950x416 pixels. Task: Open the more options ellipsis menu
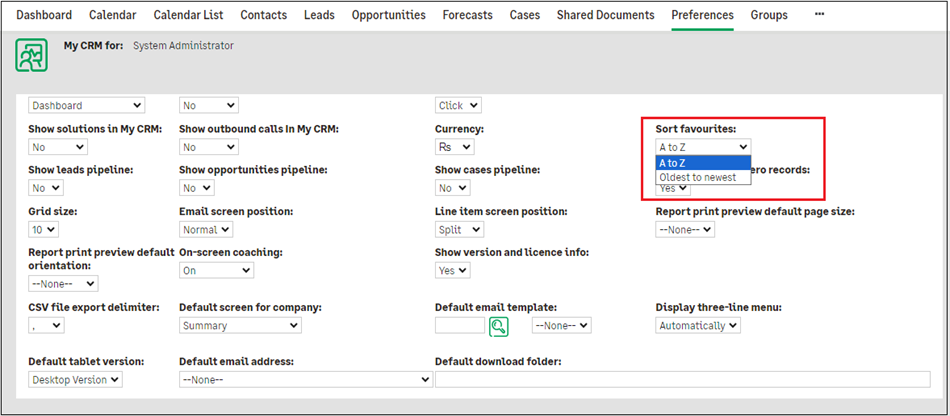[x=820, y=15]
